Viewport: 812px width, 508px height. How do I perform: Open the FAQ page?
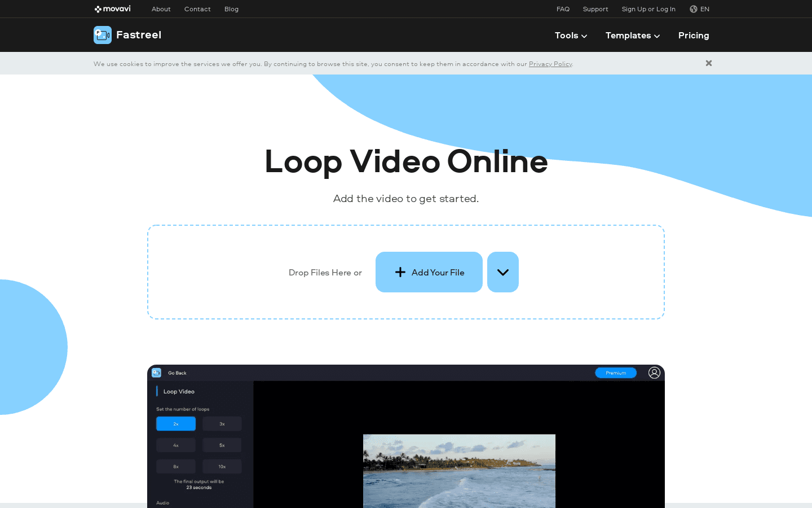pyautogui.click(x=563, y=9)
